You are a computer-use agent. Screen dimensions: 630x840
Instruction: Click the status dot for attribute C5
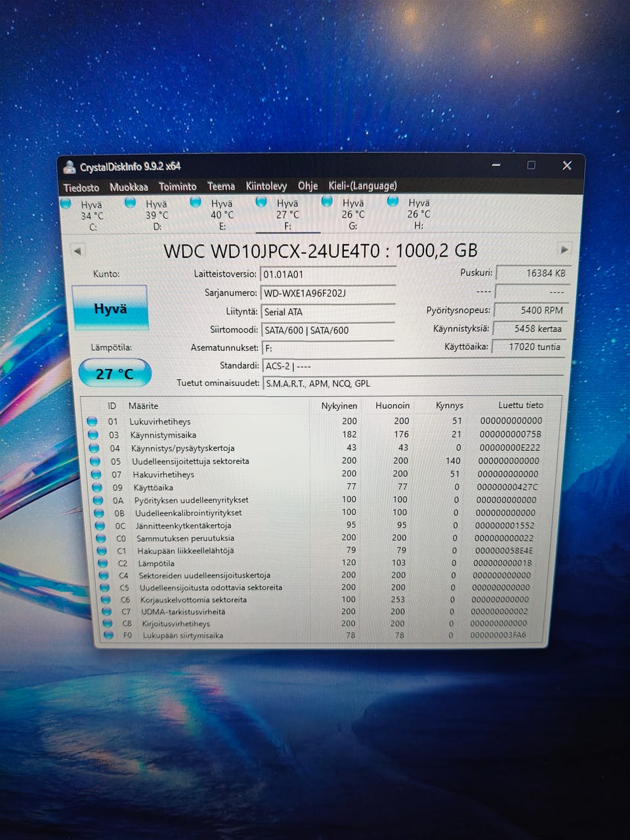click(x=104, y=587)
